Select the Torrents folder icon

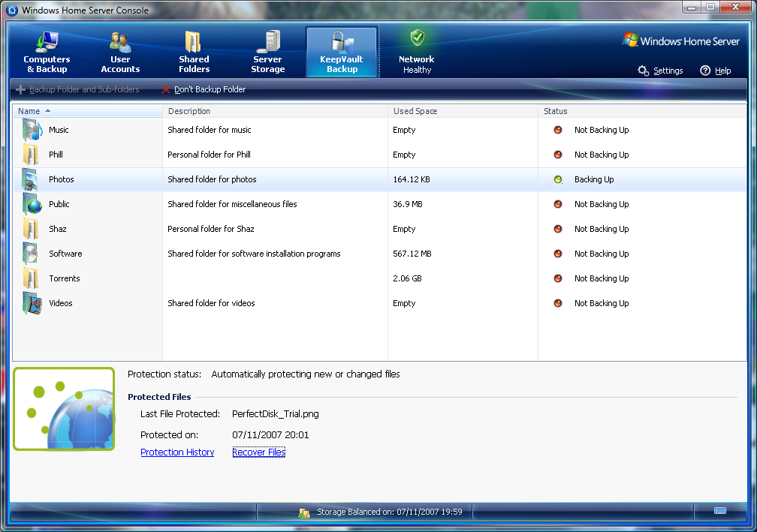point(31,278)
